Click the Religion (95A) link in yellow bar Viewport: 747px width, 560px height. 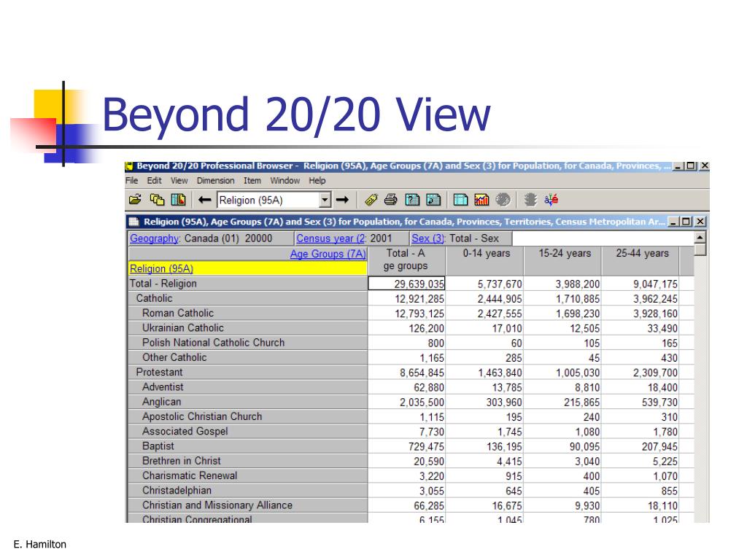point(161,268)
